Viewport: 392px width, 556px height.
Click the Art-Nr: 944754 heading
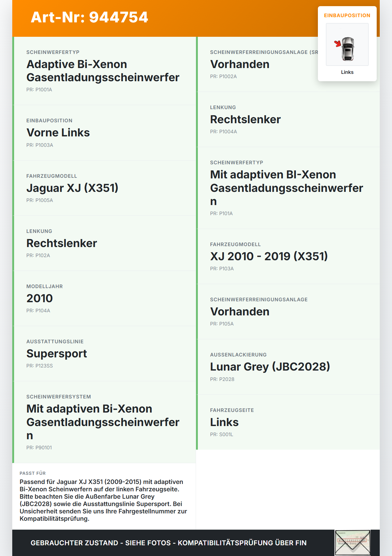click(89, 17)
